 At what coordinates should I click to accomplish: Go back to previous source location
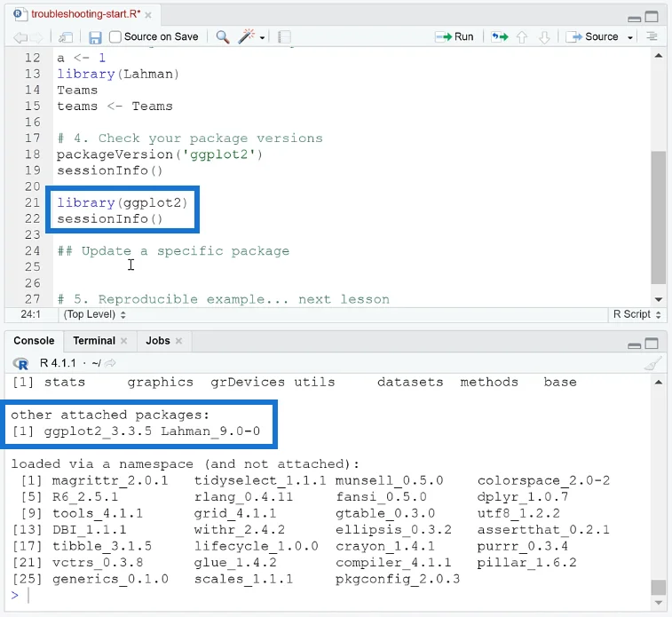point(20,37)
